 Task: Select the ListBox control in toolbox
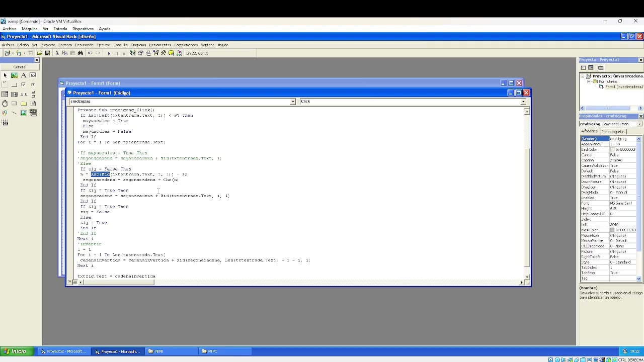coord(14,94)
